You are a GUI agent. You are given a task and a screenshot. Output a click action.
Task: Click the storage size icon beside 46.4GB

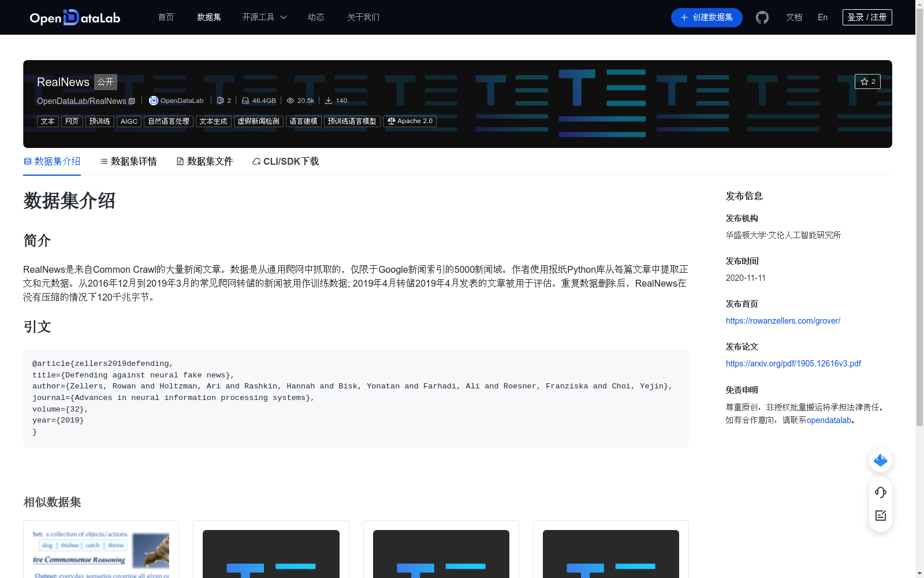tap(246, 100)
